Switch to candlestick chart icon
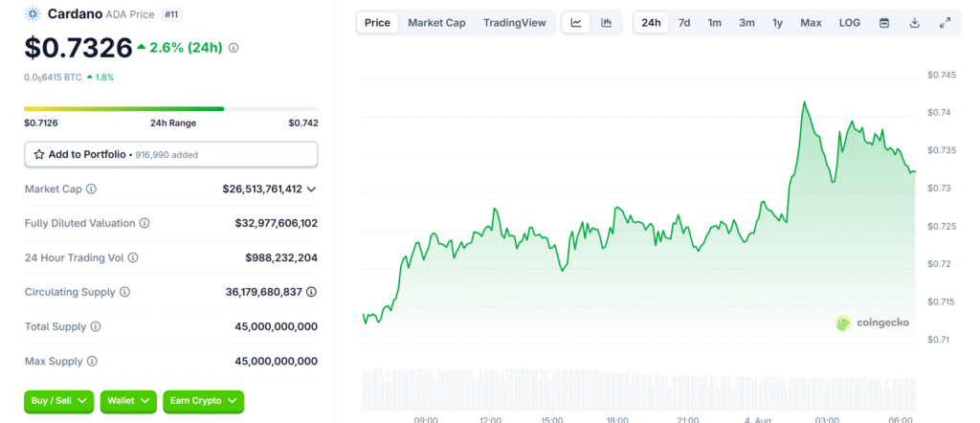Screen dimensions: 980x423 [x=607, y=23]
